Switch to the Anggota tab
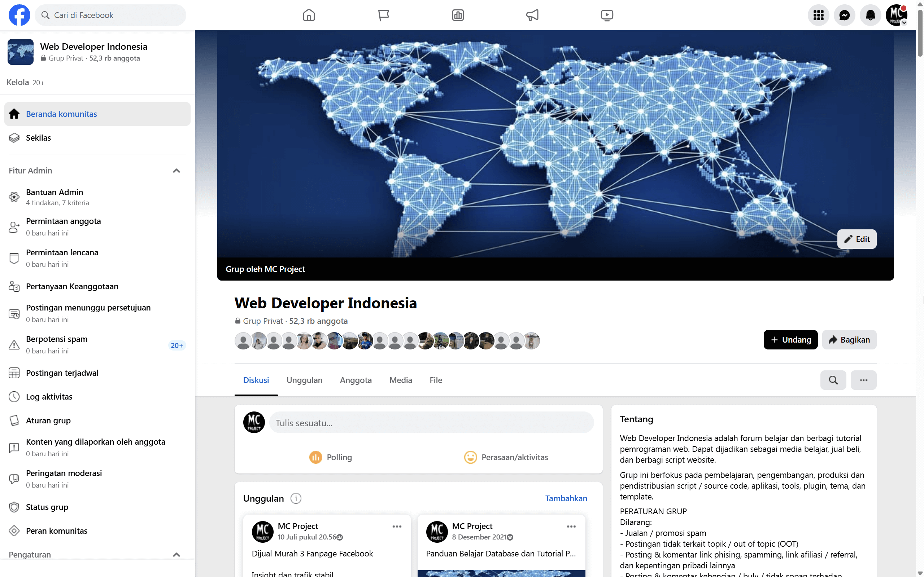 click(x=356, y=380)
